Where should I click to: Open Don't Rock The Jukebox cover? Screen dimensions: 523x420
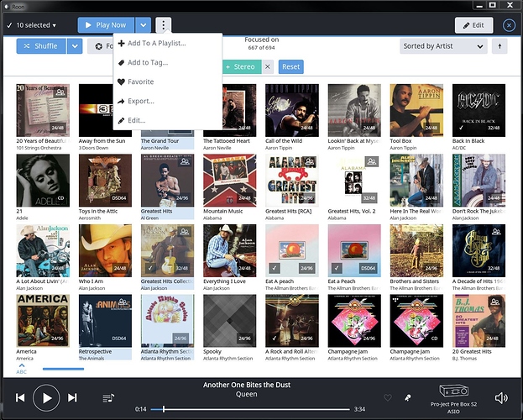[479, 181]
